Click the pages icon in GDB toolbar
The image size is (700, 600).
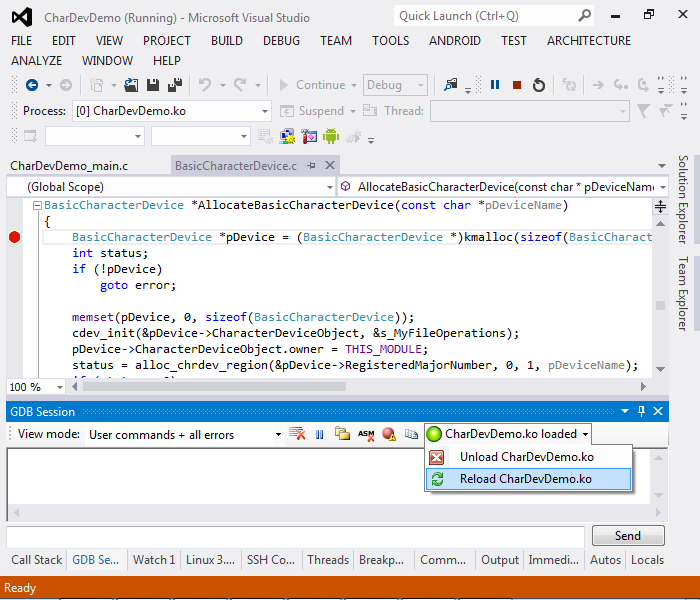(x=411, y=434)
